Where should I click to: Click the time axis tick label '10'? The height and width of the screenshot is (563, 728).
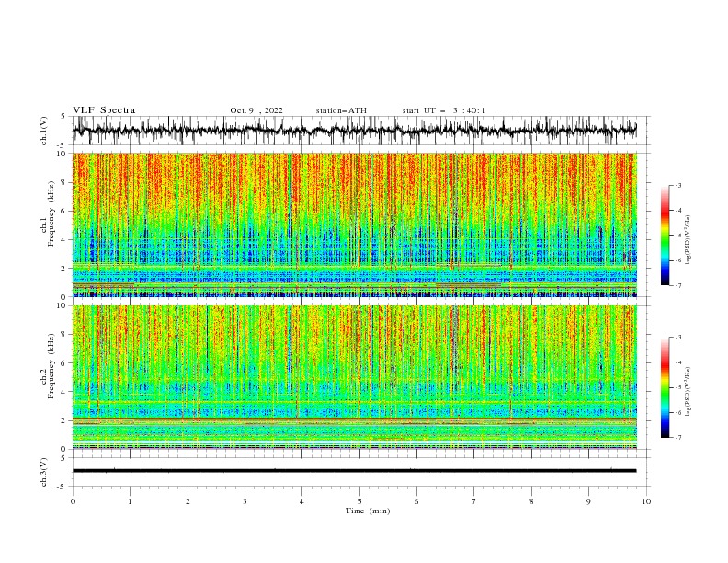pyautogui.click(x=646, y=501)
